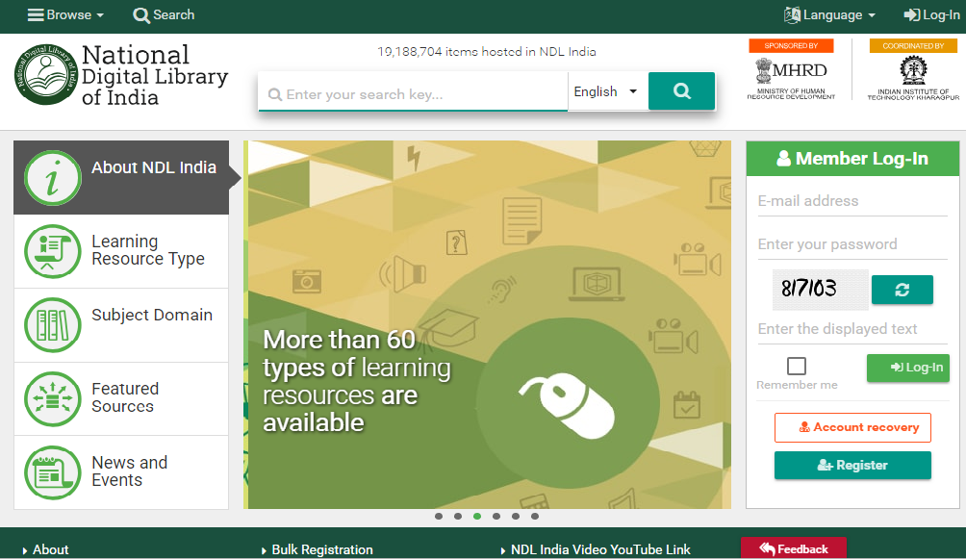Open Learning Resource Type from the sidebar
This screenshot has width=966, height=560.
(53, 251)
